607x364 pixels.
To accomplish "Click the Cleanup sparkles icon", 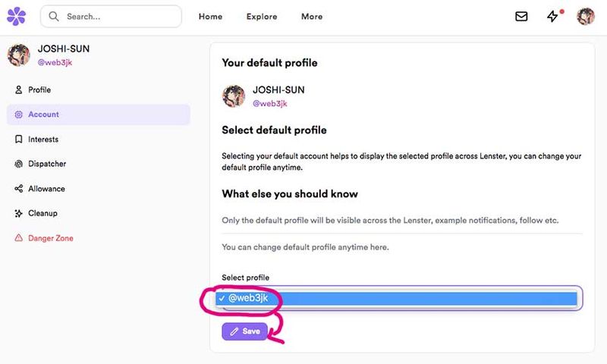I will [x=19, y=213].
